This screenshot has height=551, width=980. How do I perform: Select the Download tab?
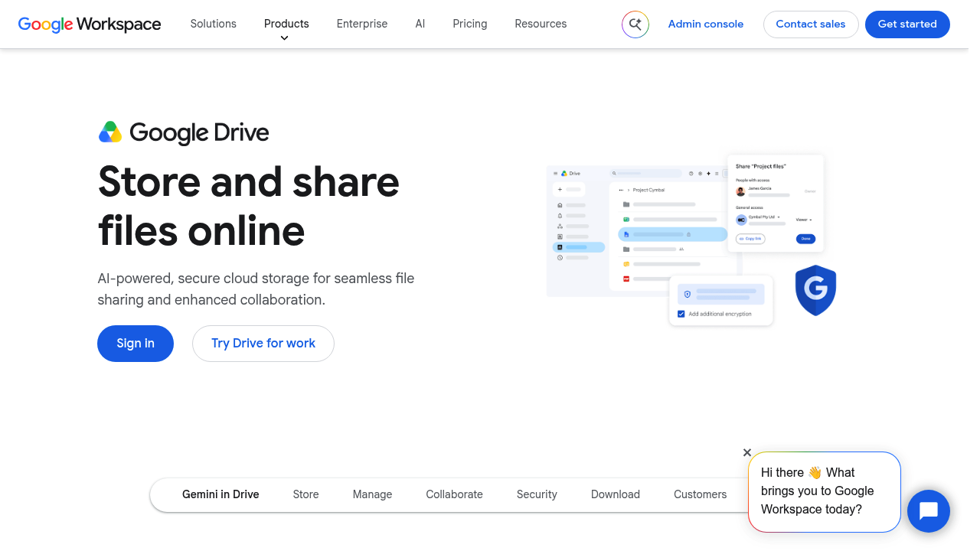[x=616, y=494]
